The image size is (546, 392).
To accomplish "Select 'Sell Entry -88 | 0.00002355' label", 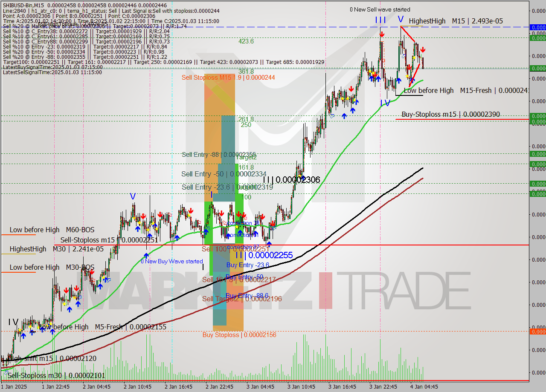I will coord(219,155).
